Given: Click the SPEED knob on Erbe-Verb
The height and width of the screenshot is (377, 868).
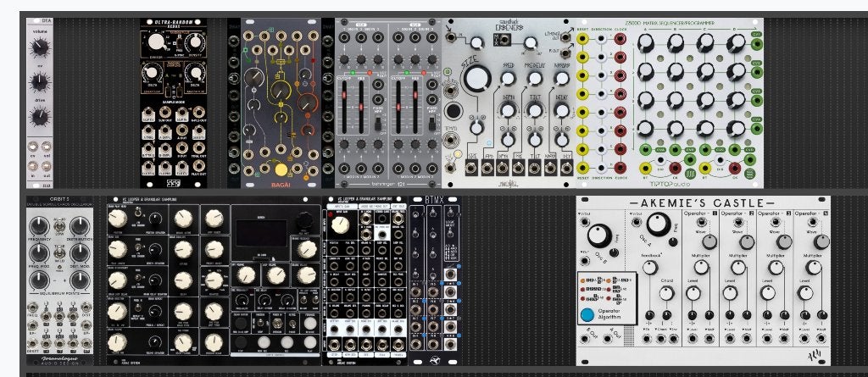Looking at the screenshot, I should (508, 79).
